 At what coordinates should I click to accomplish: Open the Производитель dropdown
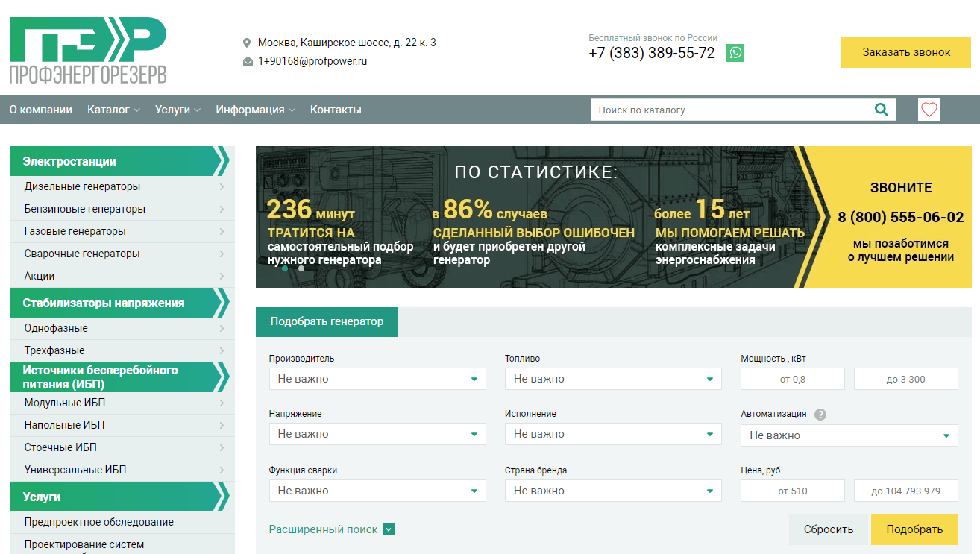pos(377,379)
